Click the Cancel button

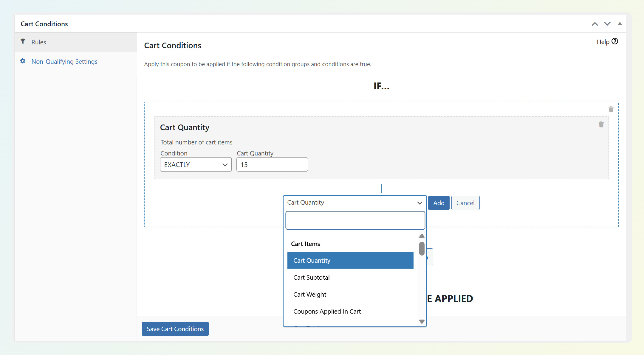pyautogui.click(x=465, y=203)
